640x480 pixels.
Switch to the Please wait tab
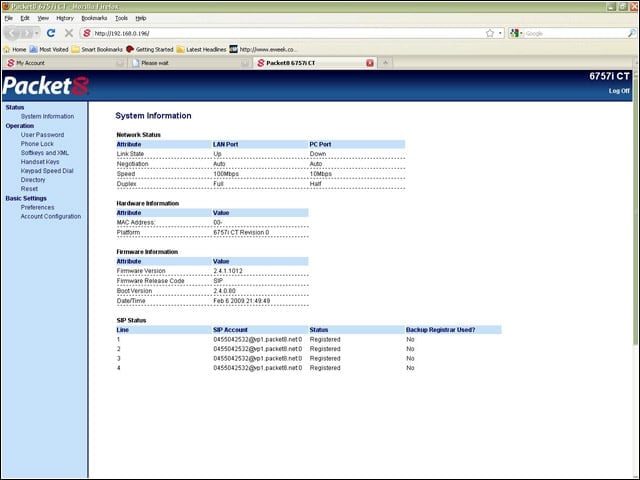(x=189, y=63)
